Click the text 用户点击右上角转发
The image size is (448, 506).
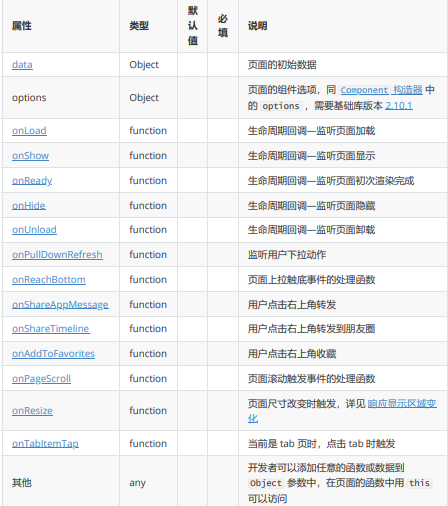pyautogui.click(x=292, y=304)
